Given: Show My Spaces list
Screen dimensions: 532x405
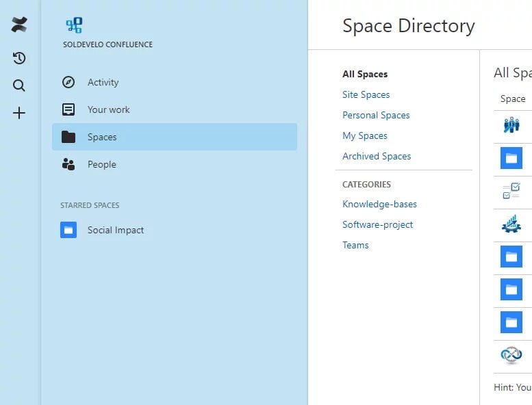Looking at the screenshot, I should pyautogui.click(x=365, y=136).
